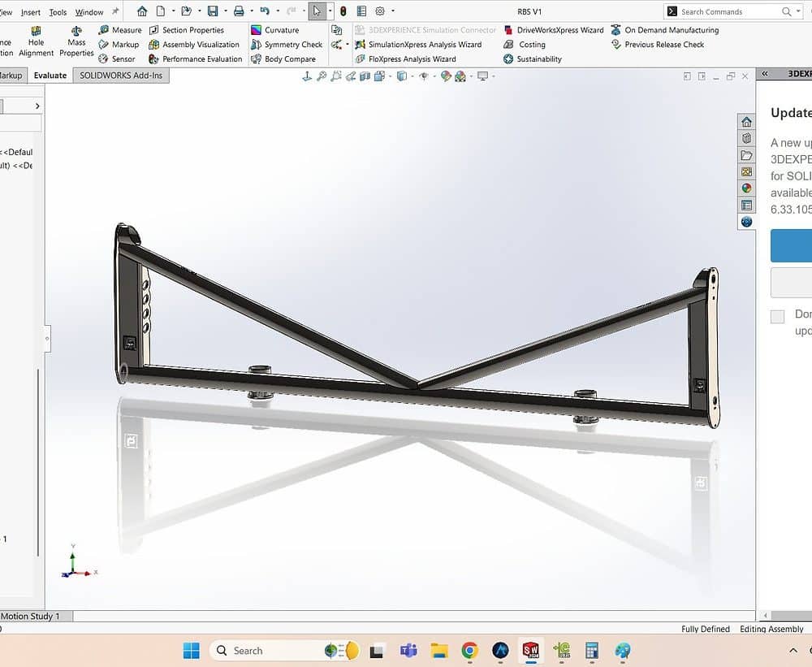Open the Sustainability tool
The image size is (812, 667).
click(533, 59)
